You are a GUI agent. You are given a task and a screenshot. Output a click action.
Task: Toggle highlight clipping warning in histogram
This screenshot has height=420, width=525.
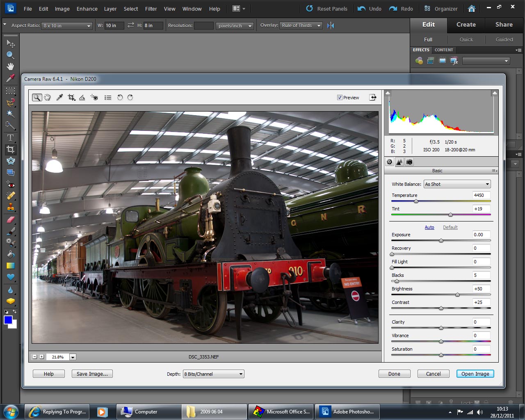[494, 93]
